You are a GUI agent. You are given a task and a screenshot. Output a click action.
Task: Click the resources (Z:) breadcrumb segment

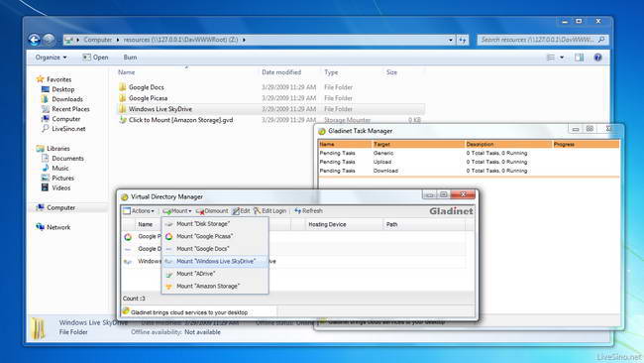coord(180,40)
